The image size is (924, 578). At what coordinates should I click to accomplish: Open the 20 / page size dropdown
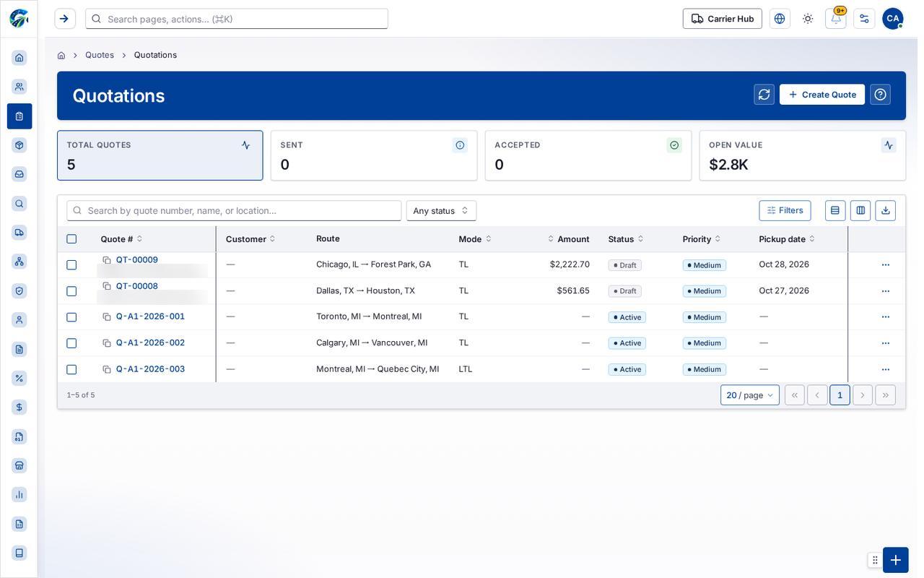pos(750,395)
